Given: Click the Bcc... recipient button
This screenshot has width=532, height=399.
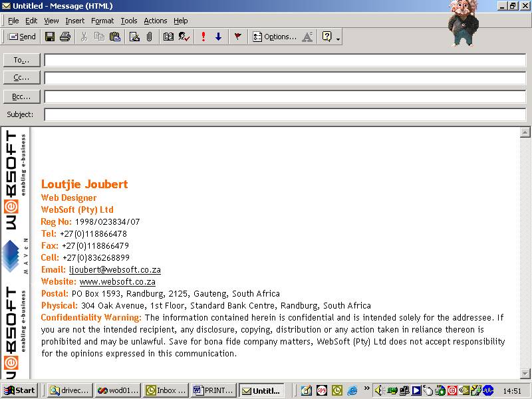Looking at the screenshot, I should point(22,96).
